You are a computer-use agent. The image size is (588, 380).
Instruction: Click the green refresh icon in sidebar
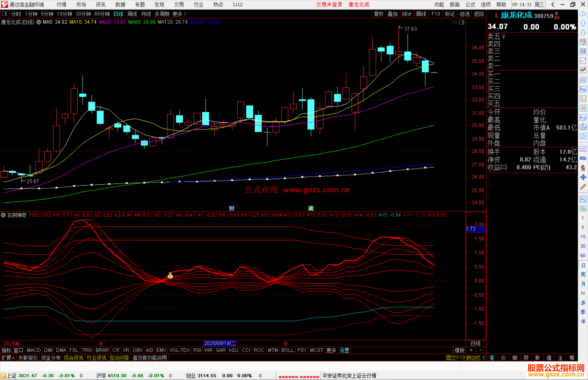click(x=583, y=209)
